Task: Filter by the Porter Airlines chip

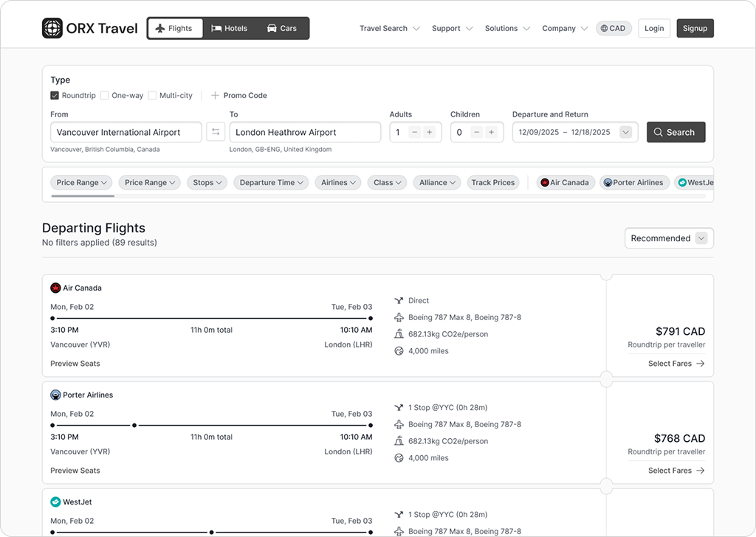Action: tap(634, 182)
